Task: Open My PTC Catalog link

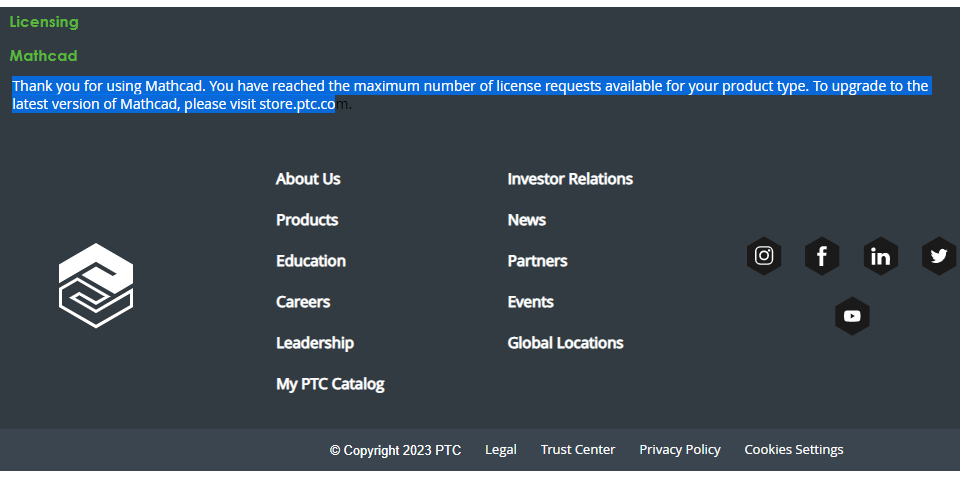Action: click(330, 384)
